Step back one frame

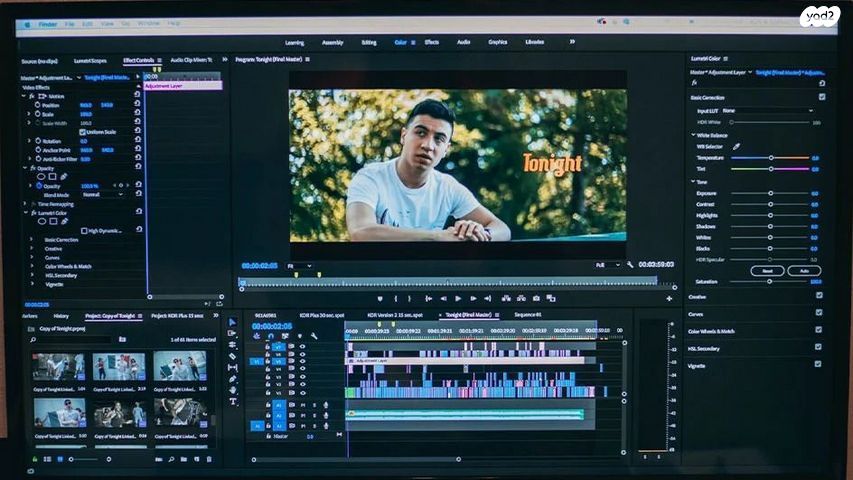pos(443,298)
